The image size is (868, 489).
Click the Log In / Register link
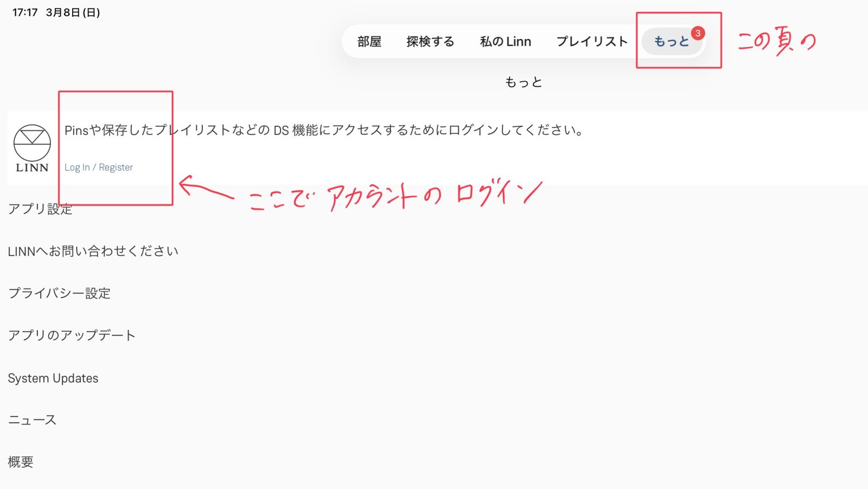pos(99,168)
